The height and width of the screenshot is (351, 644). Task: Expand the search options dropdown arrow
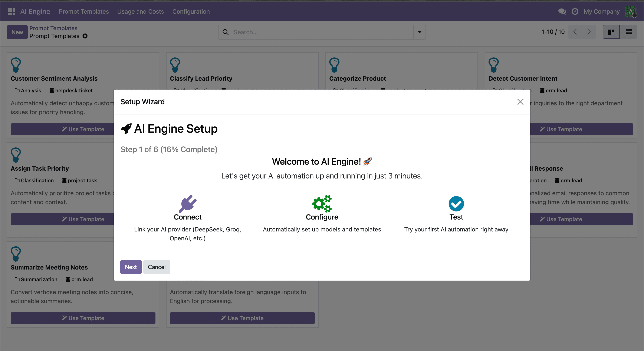[420, 32]
